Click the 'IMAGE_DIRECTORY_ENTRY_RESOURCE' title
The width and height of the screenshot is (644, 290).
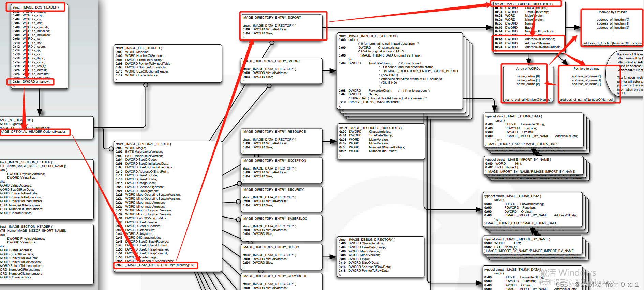(274, 132)
